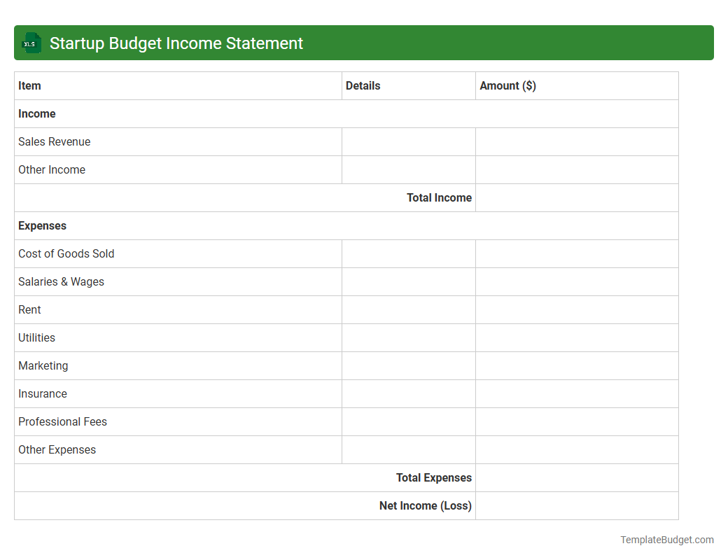Screen dimensions: 728x560
Task: Click the Professional Fees label
Action: point(62,421)
